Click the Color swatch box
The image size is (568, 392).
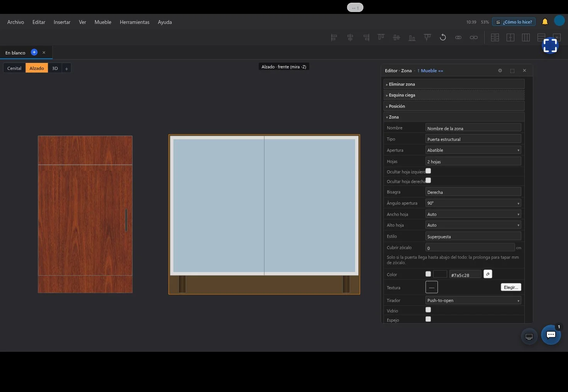point(440,274)
